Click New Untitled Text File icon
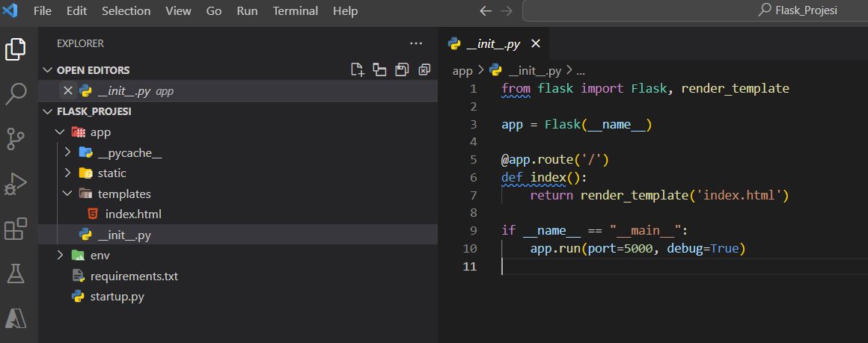868x343 pixels. 358,70
